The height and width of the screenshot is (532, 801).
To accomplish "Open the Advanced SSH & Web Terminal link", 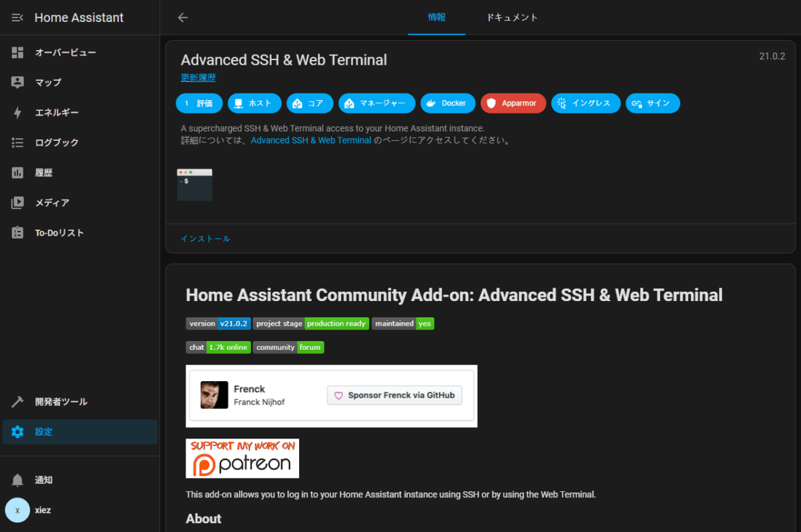I will tap(311, 140).
